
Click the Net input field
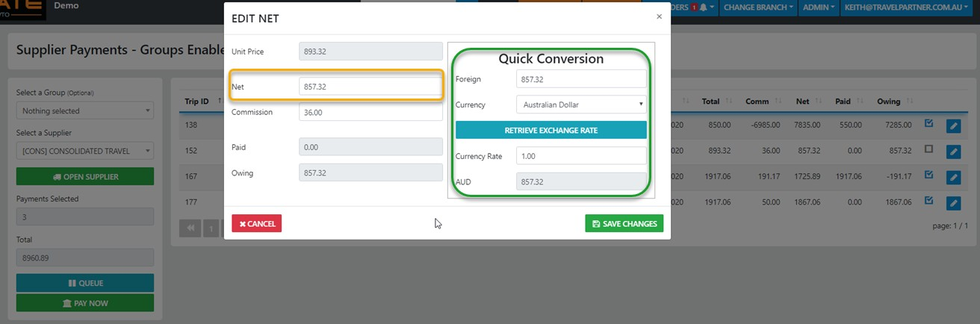coord(370,87)
